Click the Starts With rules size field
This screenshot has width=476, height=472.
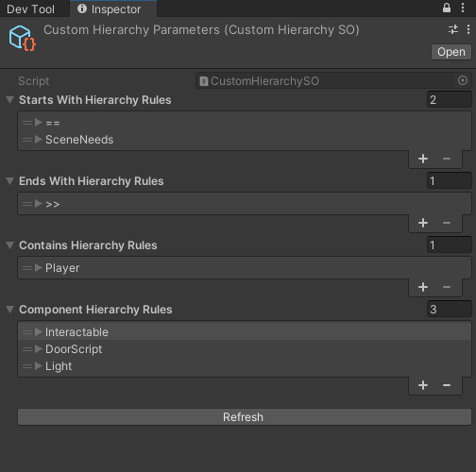tap(450, 100)
